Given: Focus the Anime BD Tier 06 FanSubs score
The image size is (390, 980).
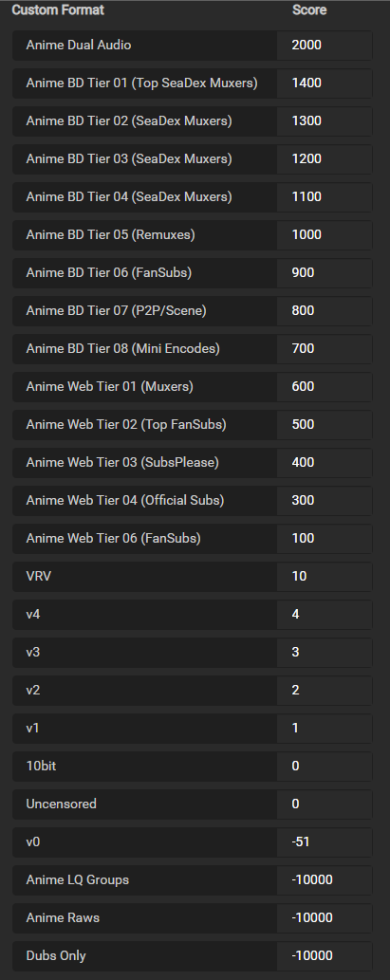Looking at the screenshot, I should coord(324,273).
